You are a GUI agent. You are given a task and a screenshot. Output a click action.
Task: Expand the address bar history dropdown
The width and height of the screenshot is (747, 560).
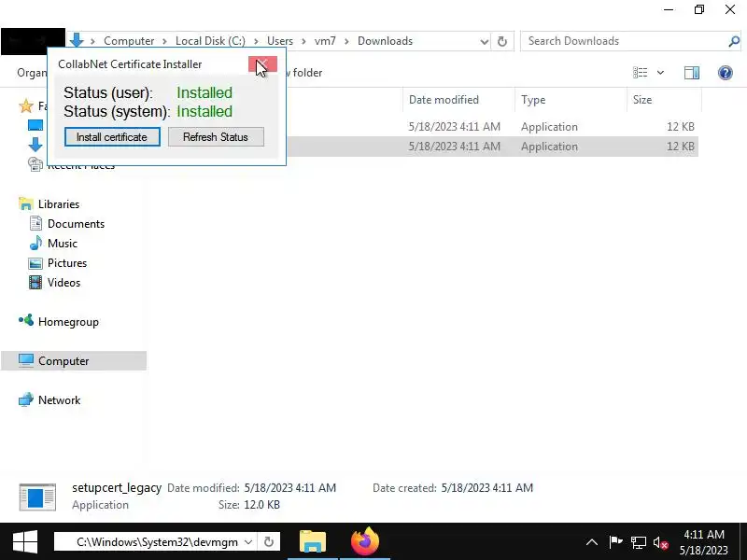point(484,41)
